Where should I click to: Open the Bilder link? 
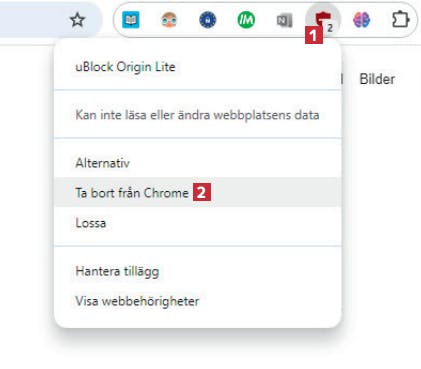point(377,79)
